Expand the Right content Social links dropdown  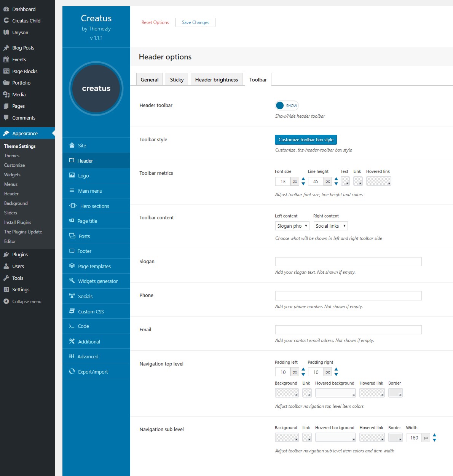pos(330,226)
